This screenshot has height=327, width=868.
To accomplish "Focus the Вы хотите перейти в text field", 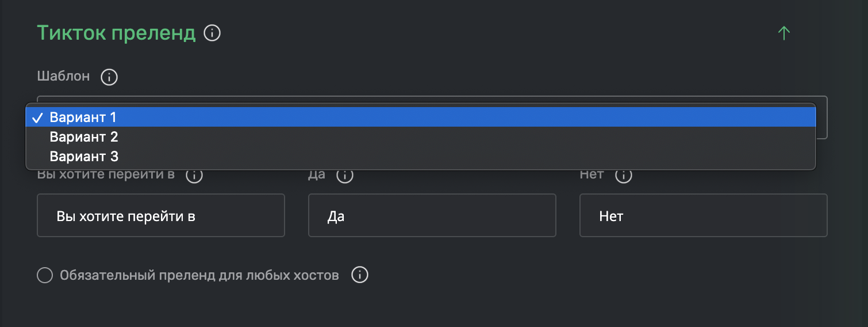I will click(x=161, y=215).
